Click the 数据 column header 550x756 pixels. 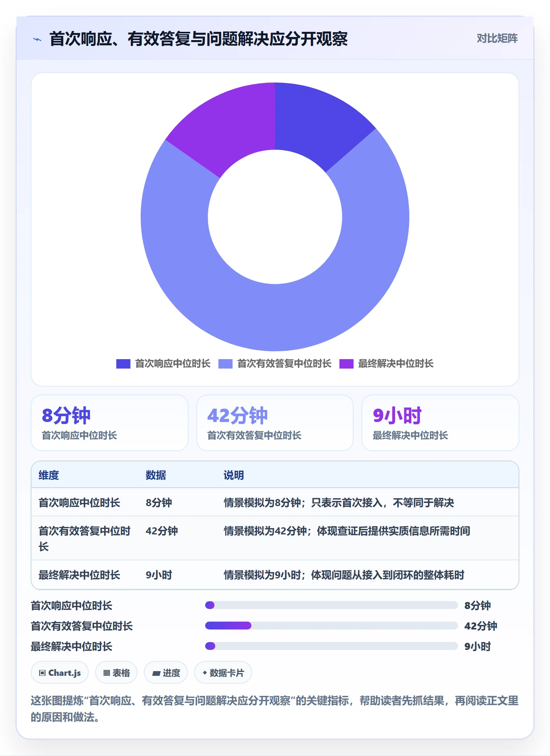[156, 475]
